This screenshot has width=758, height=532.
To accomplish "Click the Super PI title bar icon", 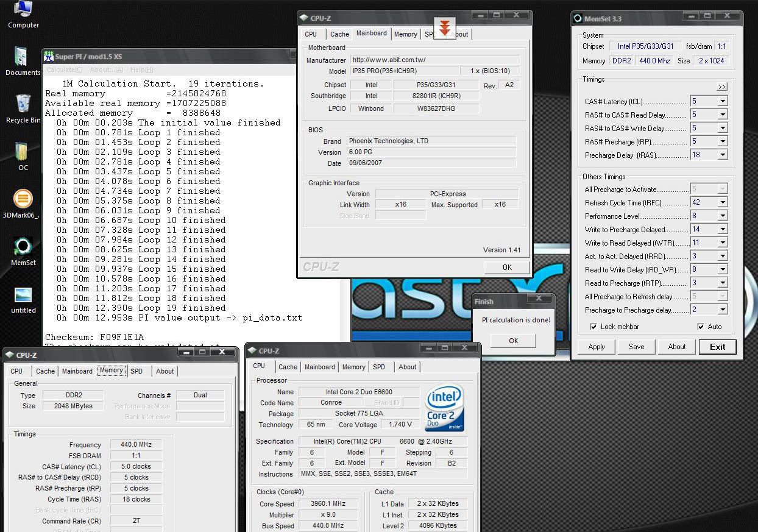I will [x=48, y=57].
